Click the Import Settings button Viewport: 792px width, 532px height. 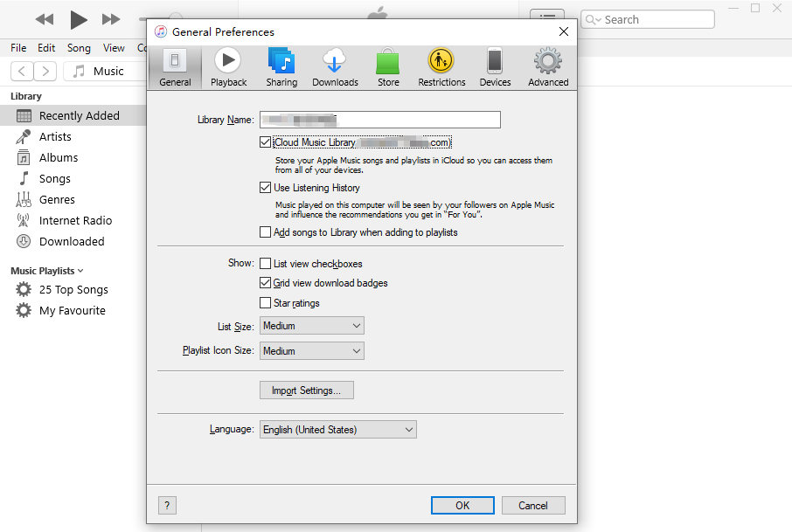click(307, 390)
